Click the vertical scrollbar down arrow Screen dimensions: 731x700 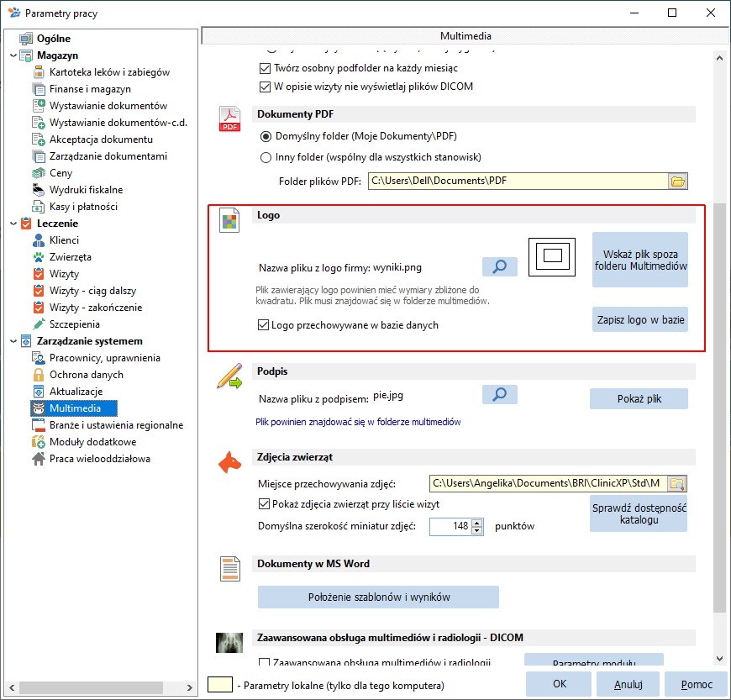719,658
